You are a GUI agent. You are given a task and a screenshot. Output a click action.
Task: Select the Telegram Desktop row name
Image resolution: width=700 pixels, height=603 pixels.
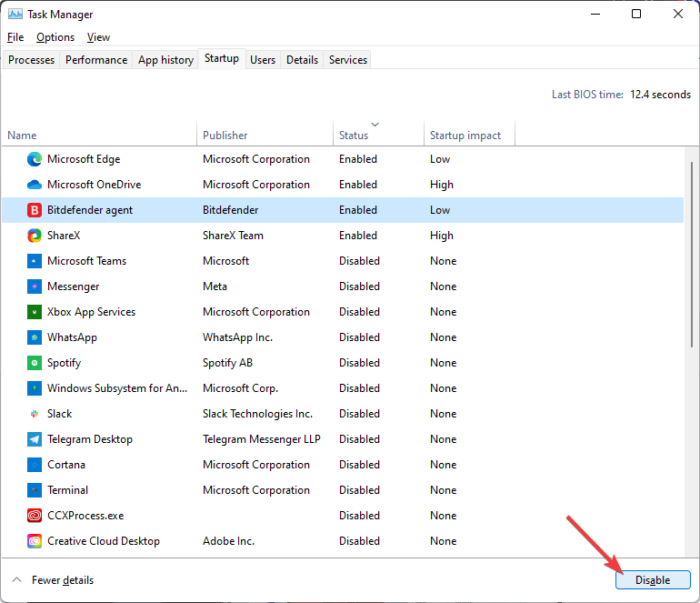click(90, 439)
